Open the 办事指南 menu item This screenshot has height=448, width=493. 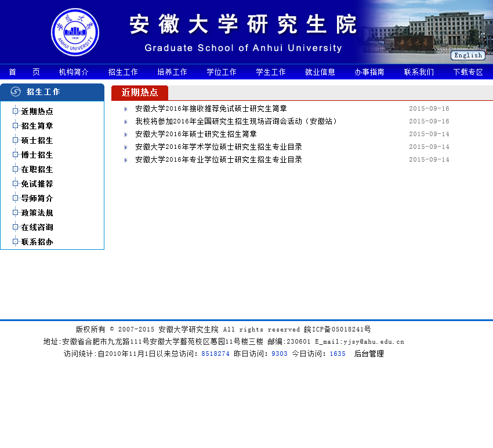(369, 72)
